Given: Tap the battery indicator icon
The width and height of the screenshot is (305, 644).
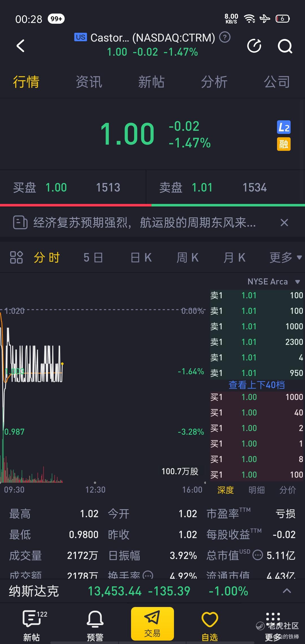Looking at the screenshot, I should pyautogui.click(x=282, y=19).
